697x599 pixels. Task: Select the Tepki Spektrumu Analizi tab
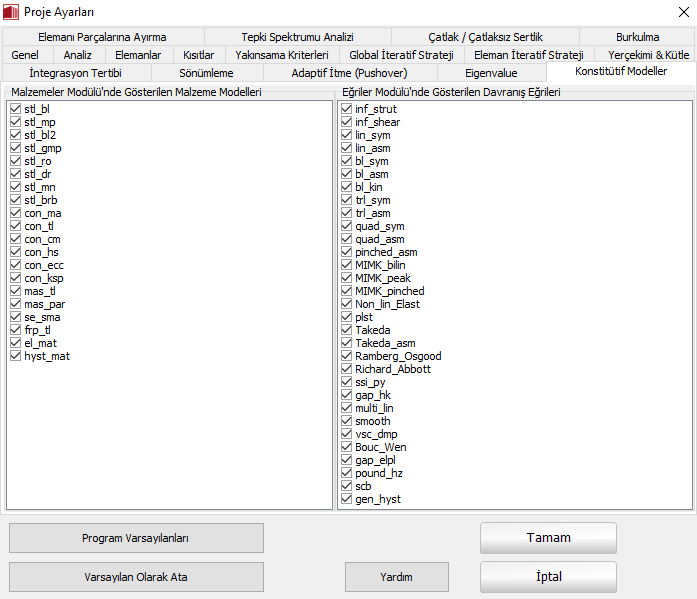(x=297, y=37)
